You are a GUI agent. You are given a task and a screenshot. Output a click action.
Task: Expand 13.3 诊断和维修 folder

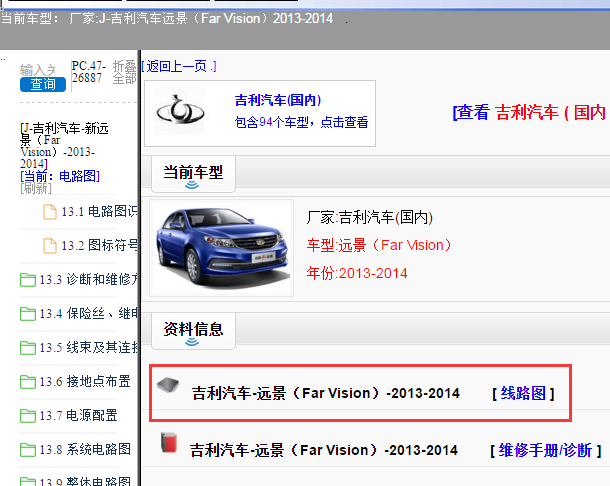(88, 279)
